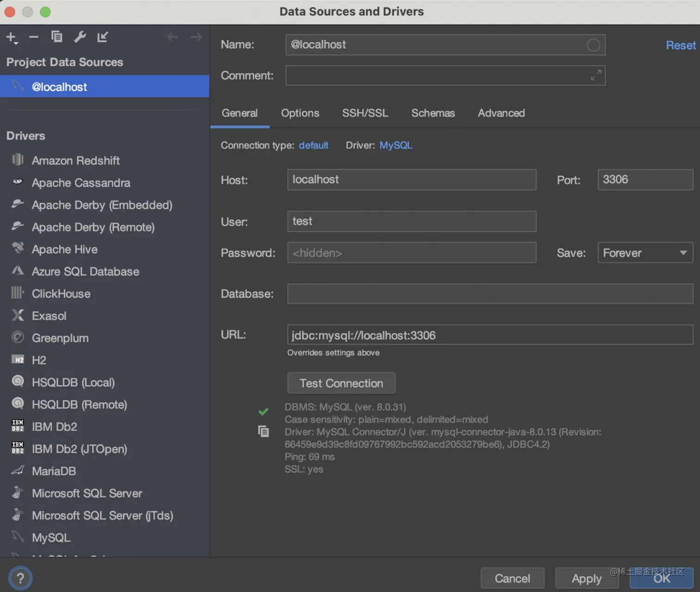700x592 pixels.
Task: Go forward with right arrow icon
Action: [x=196, y=37]
